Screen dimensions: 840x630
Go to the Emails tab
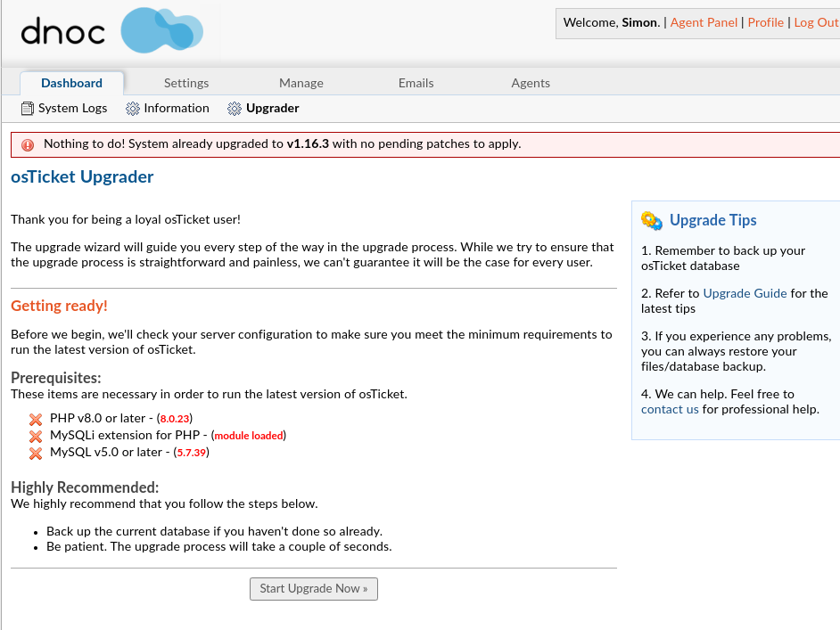[x=416, y=83]
